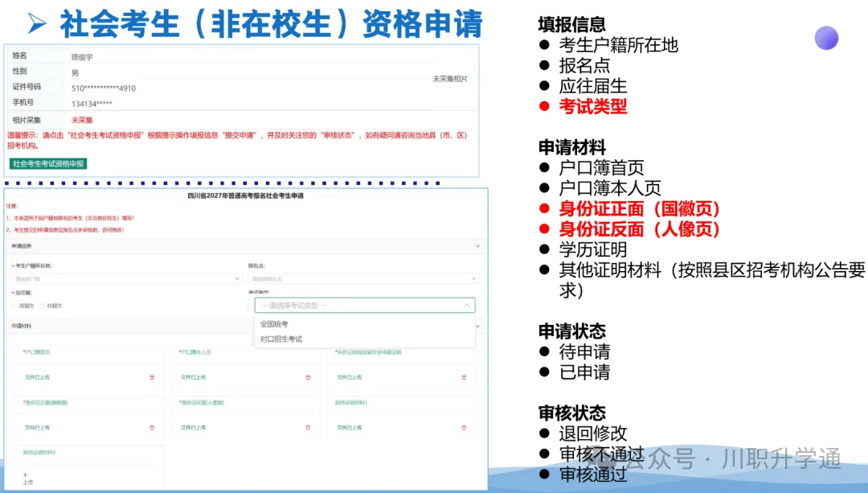
Task: Open the 考生户籍所在地 dropdown
Action: (x=127, y=278)
